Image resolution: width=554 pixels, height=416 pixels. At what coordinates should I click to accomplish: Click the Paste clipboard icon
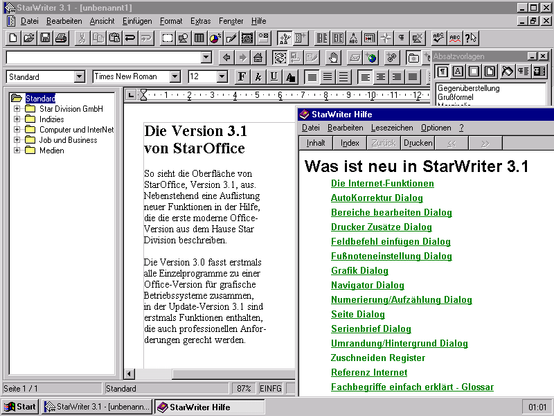114,38
